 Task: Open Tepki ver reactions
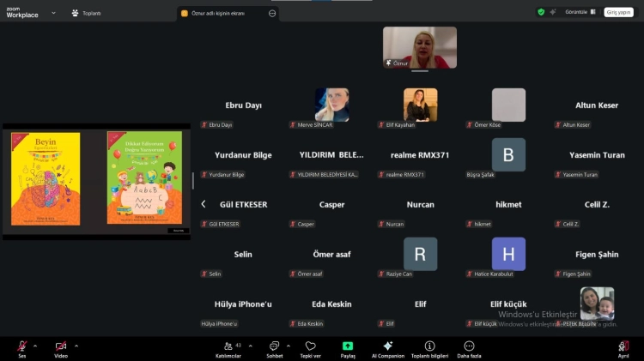310,347
